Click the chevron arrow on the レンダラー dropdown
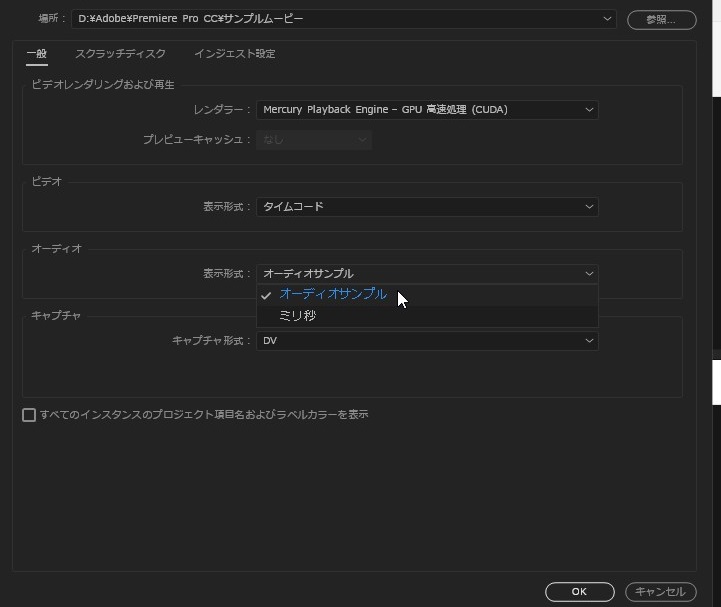This screenshot has height=607, width=721. (x=589, y=110)
